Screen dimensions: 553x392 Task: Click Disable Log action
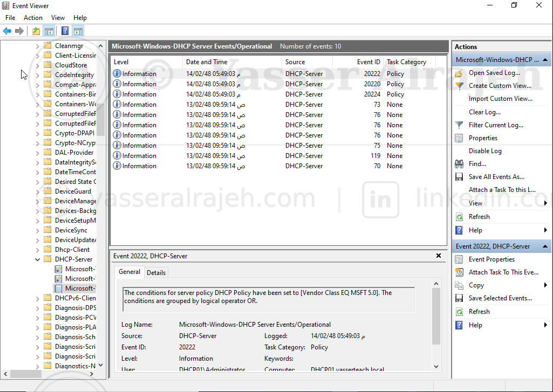[x=485, y=151]
